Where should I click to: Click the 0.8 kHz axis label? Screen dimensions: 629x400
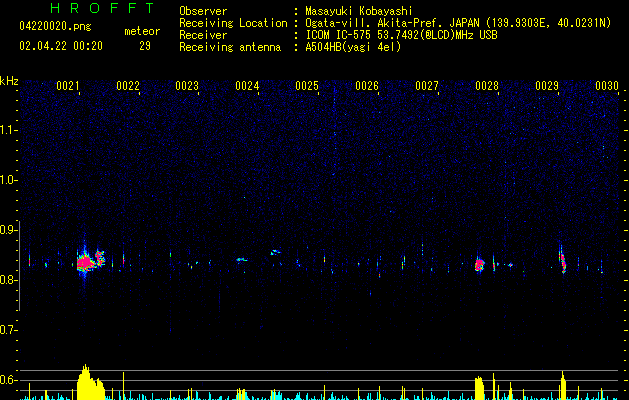click(x=9, y=280)
